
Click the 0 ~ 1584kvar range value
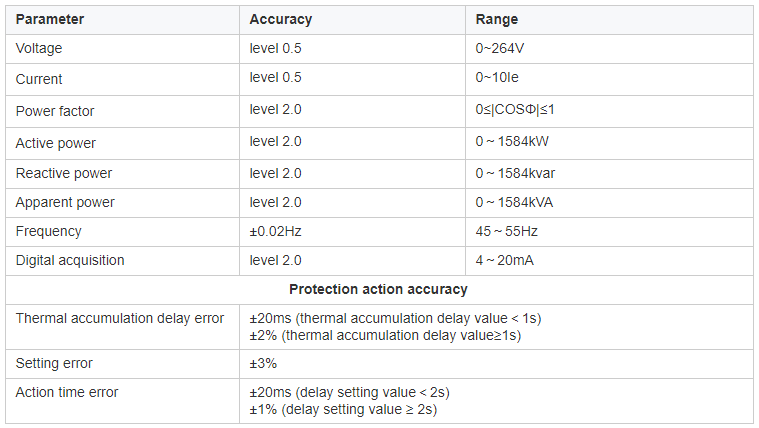click(515, 173)
